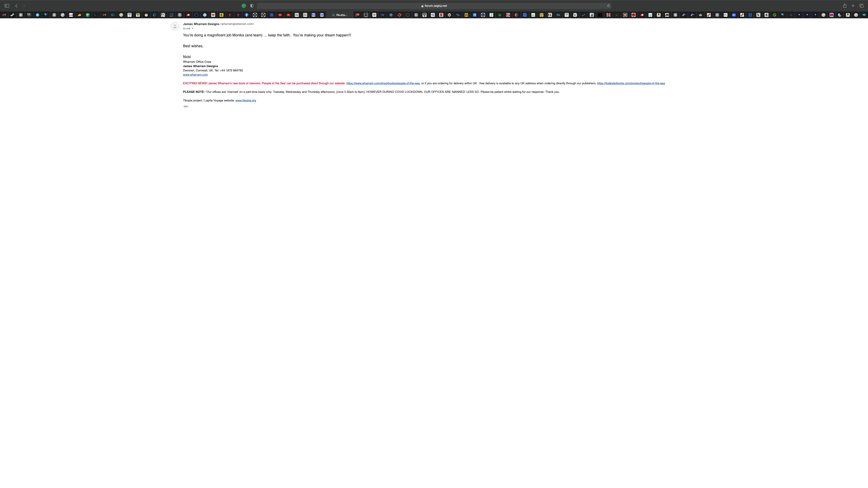The height and width of the screenshot is (488, 868).
Task: Open the red heart icon tab
Action: click(x=213, y=15)
